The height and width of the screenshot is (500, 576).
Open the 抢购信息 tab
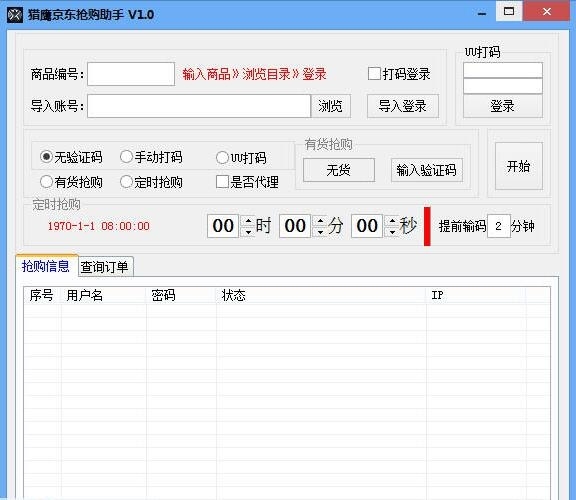(46, 266)
